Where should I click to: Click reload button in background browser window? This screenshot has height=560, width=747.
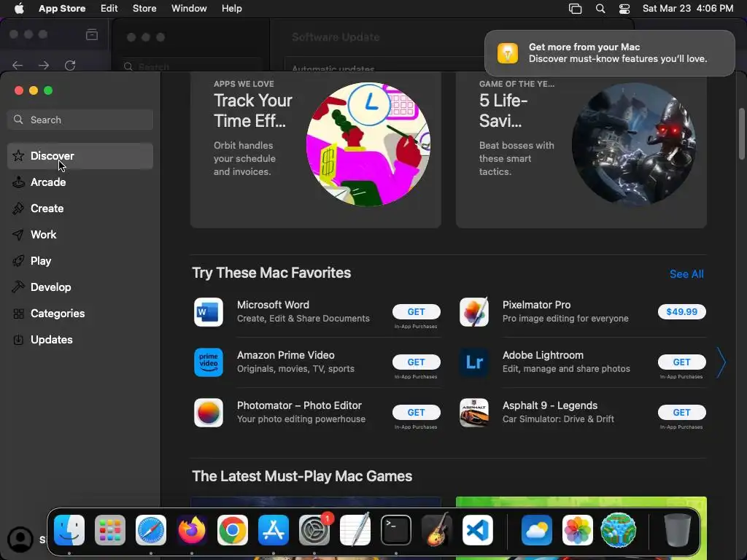tap(70, 65)
